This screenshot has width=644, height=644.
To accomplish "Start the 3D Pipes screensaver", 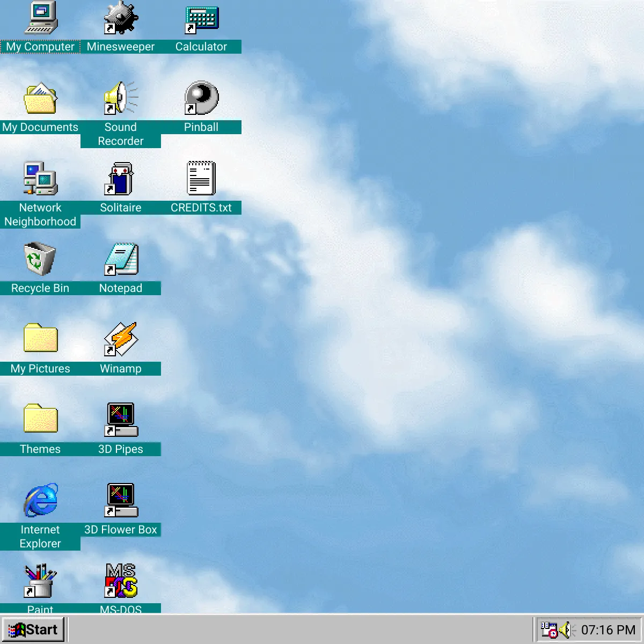I will (120, 421).
